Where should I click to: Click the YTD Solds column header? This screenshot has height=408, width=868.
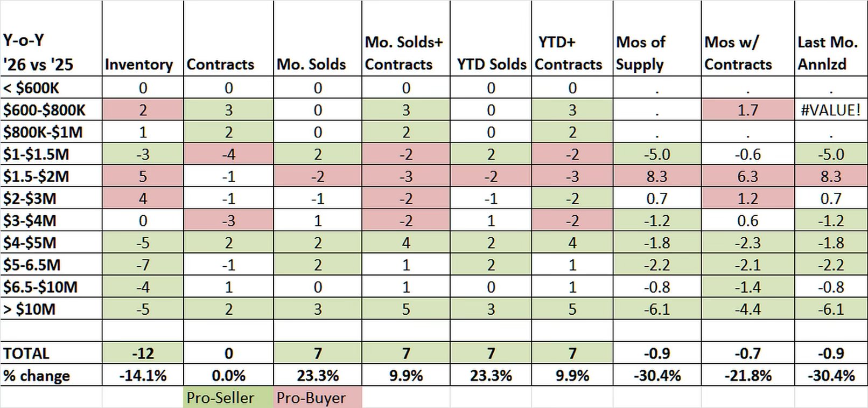(x=491, y=64)
